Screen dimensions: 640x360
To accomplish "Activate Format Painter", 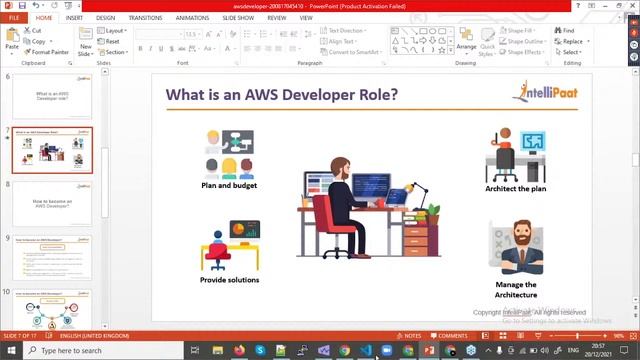I will click(47, 52).
